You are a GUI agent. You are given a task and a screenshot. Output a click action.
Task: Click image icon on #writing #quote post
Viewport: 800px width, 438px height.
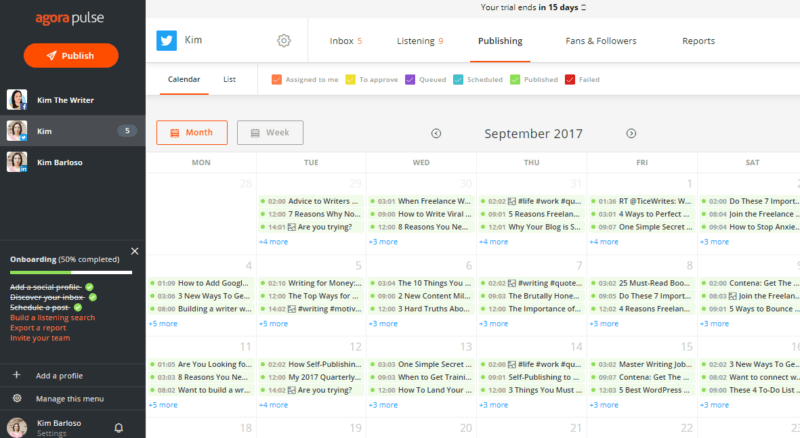(512, 283)
